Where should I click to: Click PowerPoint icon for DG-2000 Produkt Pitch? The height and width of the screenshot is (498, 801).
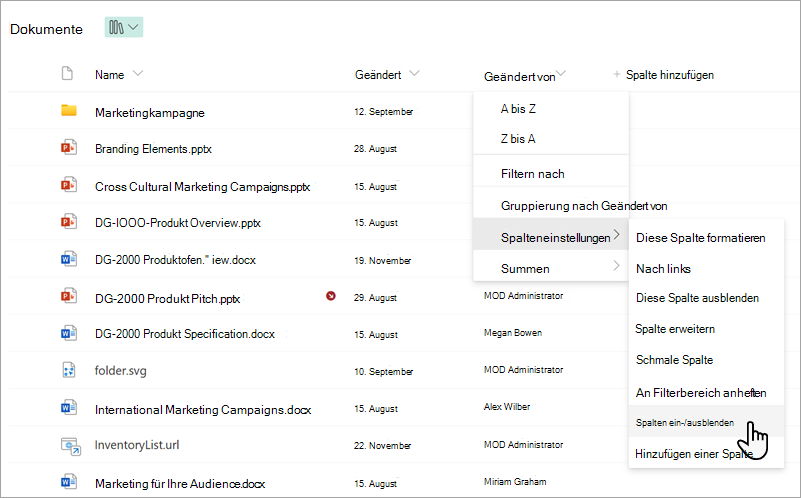(68, 296)
